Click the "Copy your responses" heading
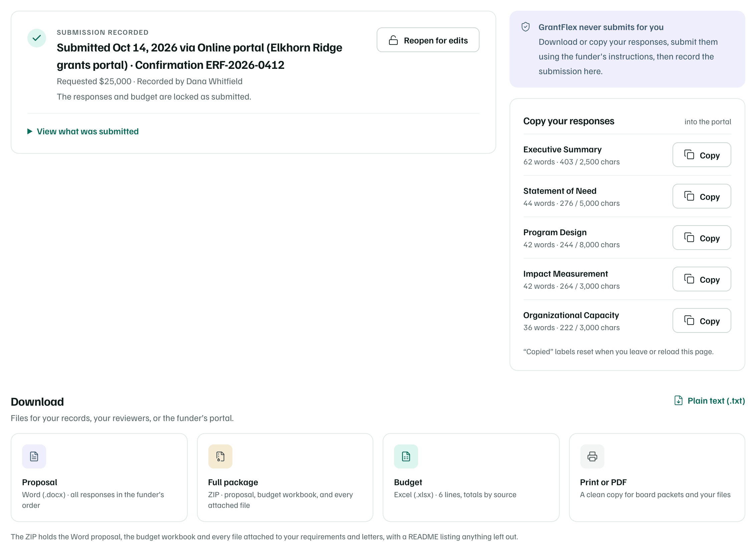 [x=569, y=121]
